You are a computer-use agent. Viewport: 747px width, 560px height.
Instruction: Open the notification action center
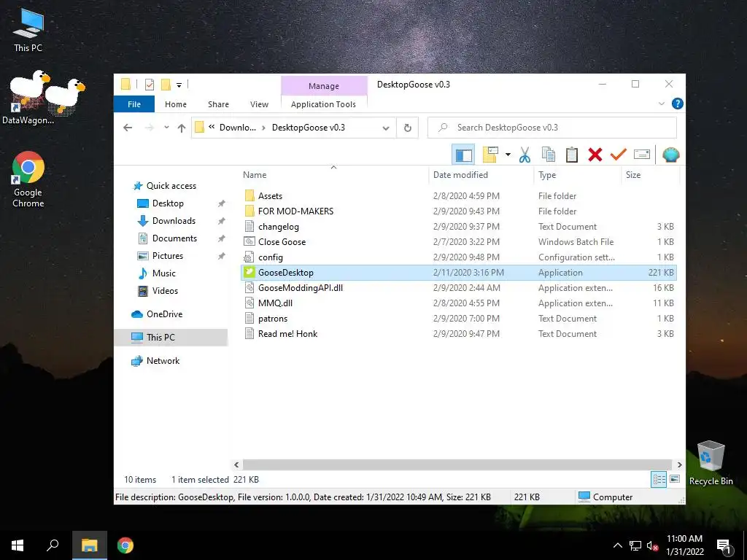724,545
